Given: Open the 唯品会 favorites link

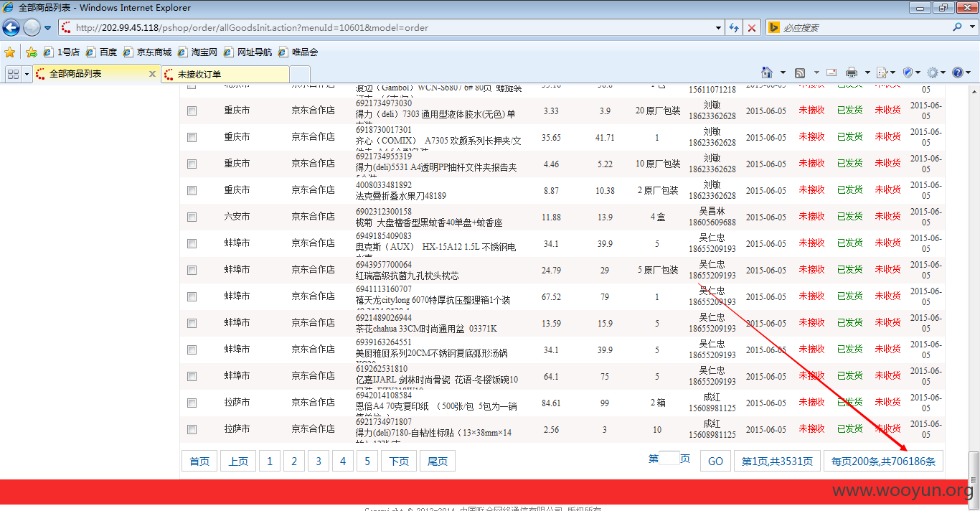Looking at the screenshot, I should click(x=298, y=52).
